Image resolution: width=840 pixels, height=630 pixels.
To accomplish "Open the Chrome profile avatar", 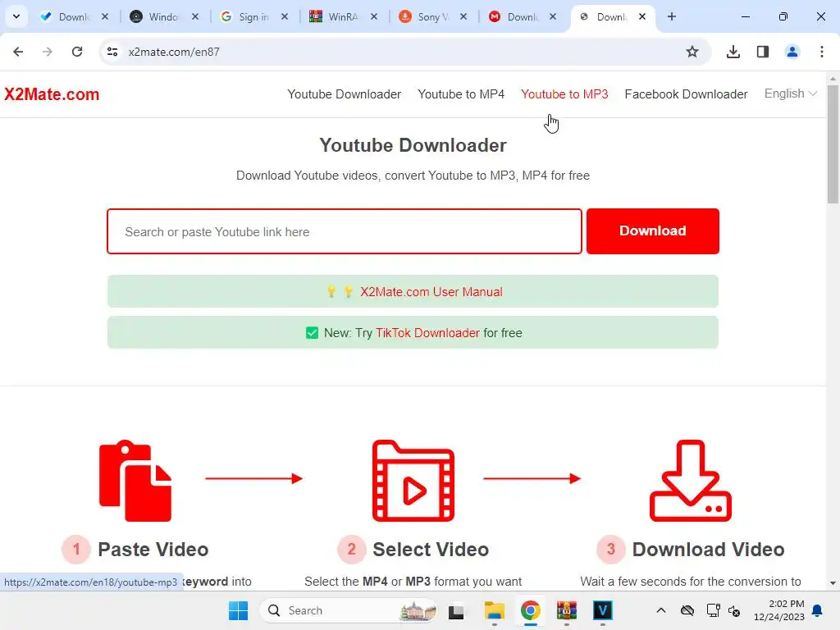I will click(792, 52).
